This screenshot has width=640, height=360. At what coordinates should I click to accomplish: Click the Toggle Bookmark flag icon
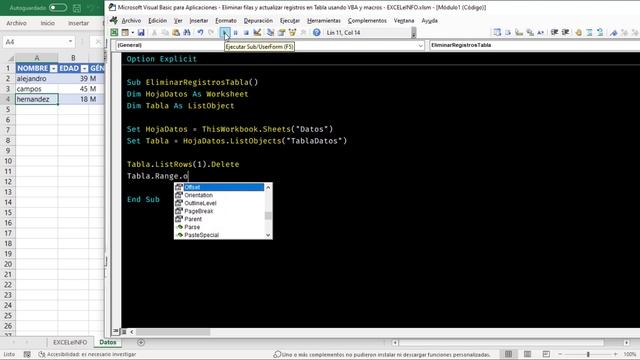[x=613, y=33]
